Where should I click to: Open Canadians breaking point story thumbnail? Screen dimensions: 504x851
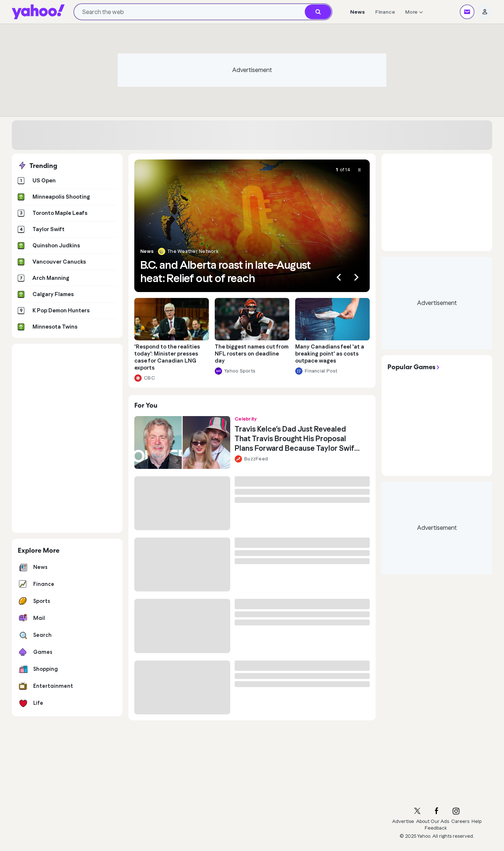click(332, 319)
